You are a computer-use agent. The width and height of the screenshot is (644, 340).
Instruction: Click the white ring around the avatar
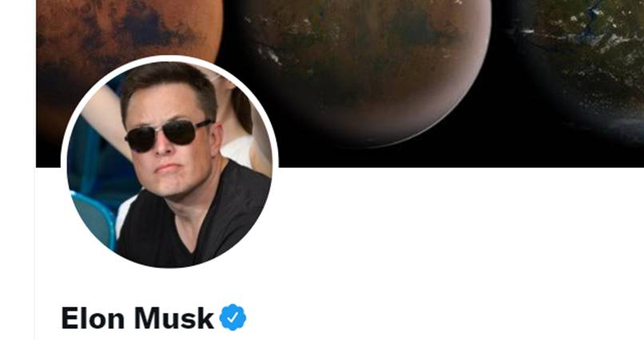(169, 58)
